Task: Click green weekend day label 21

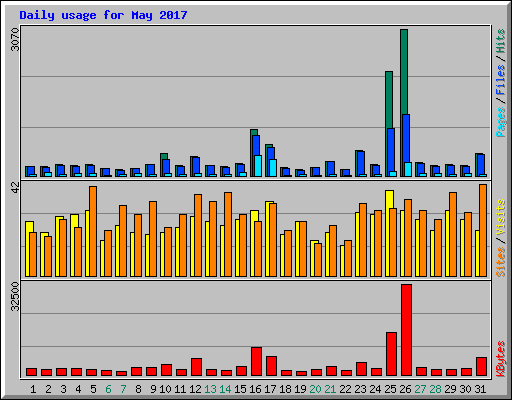Action: [x=330, y=389]
